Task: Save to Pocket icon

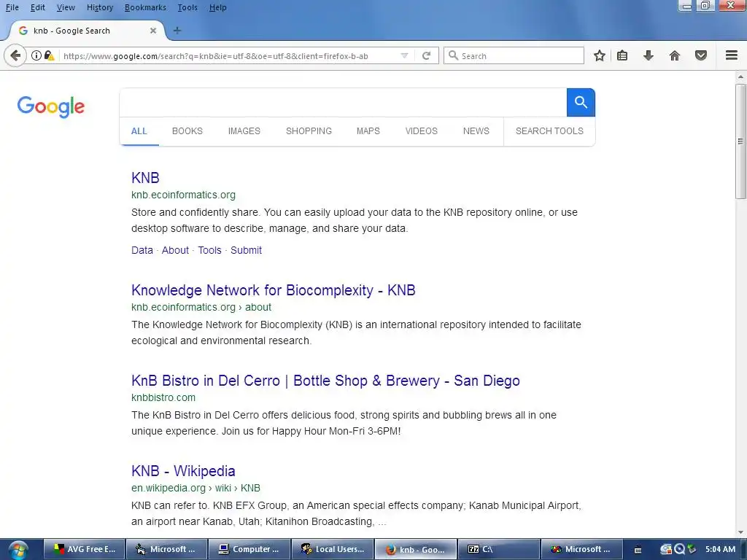Action: click(x=701, y=55)
